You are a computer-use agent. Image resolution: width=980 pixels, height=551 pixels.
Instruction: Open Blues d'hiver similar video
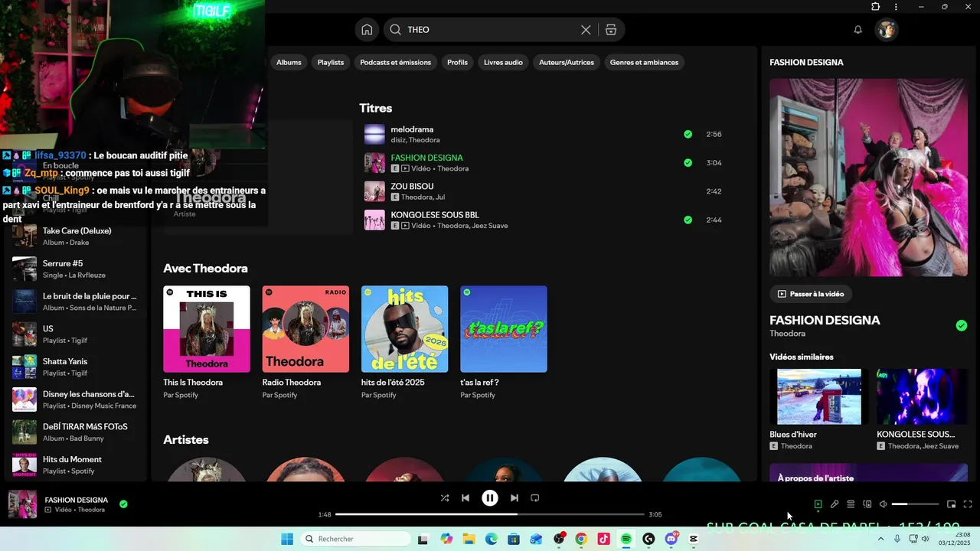point(819,396)
